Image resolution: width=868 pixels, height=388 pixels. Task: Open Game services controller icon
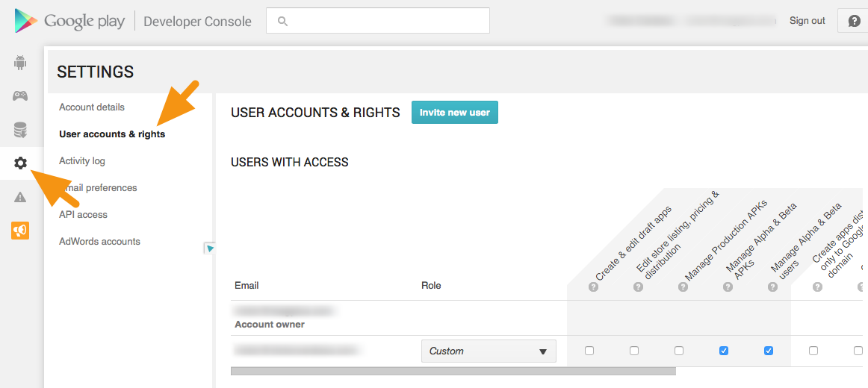click(x=20, y=96)
